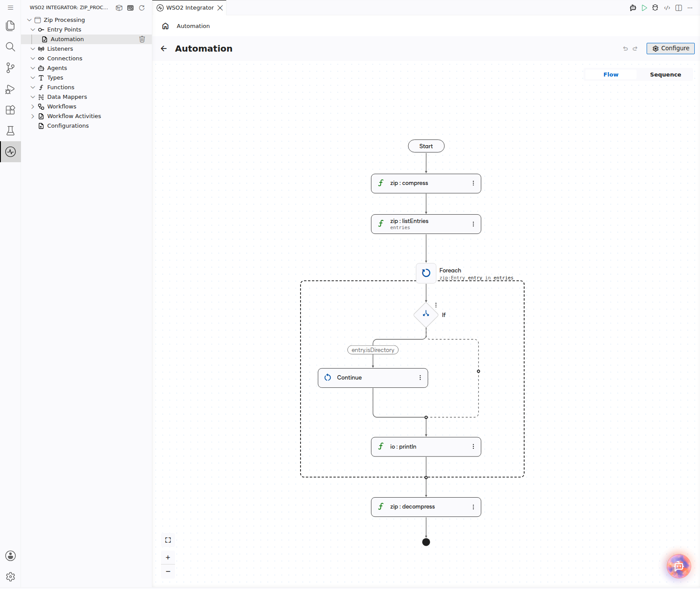This screenshot has height=589, width=700.
Task: Open the hamburger menu icon
Action: click(10, 8)
